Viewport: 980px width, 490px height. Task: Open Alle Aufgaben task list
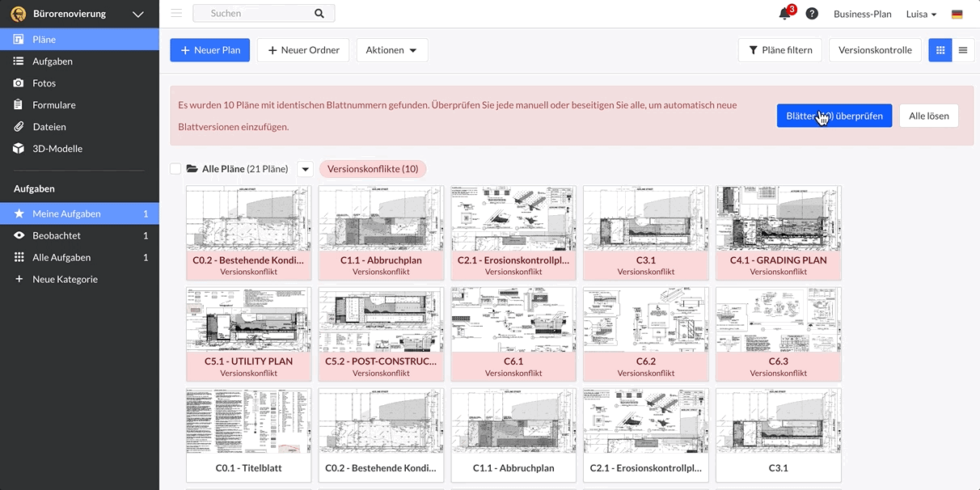pos(79,257)
